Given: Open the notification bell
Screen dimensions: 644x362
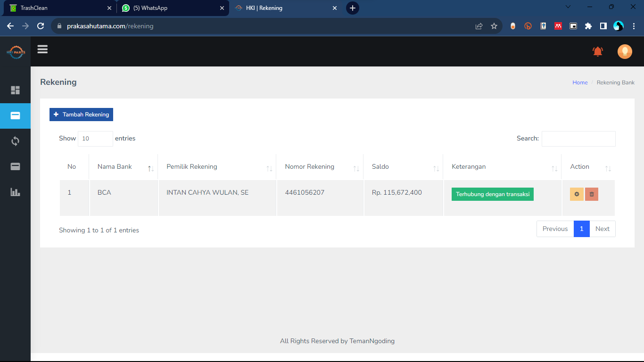Looking at the screenshot, I should coord(597,51).
